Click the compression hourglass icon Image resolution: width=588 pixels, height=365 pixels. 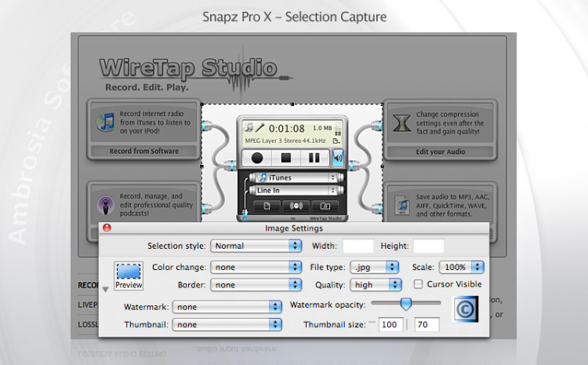[x=401, y=122]
